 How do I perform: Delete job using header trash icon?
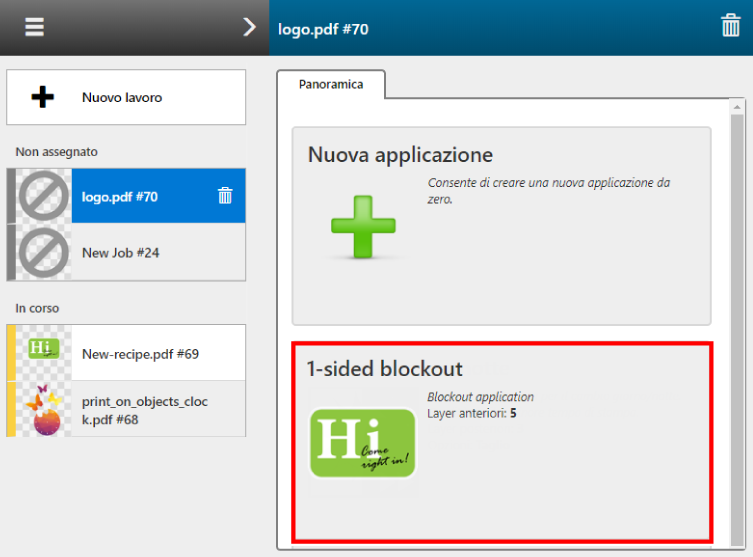[x=730, y=25]
